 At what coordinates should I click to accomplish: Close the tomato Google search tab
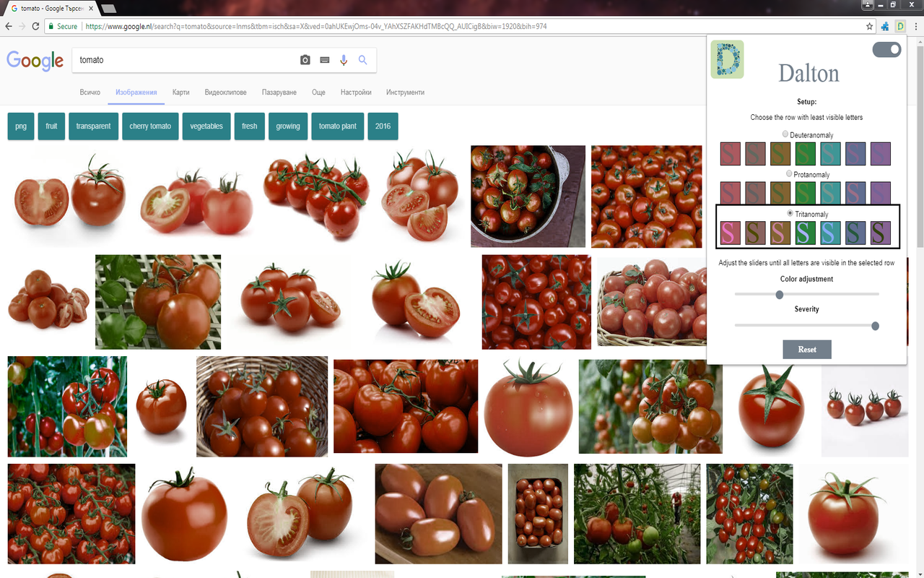point(91,8)
